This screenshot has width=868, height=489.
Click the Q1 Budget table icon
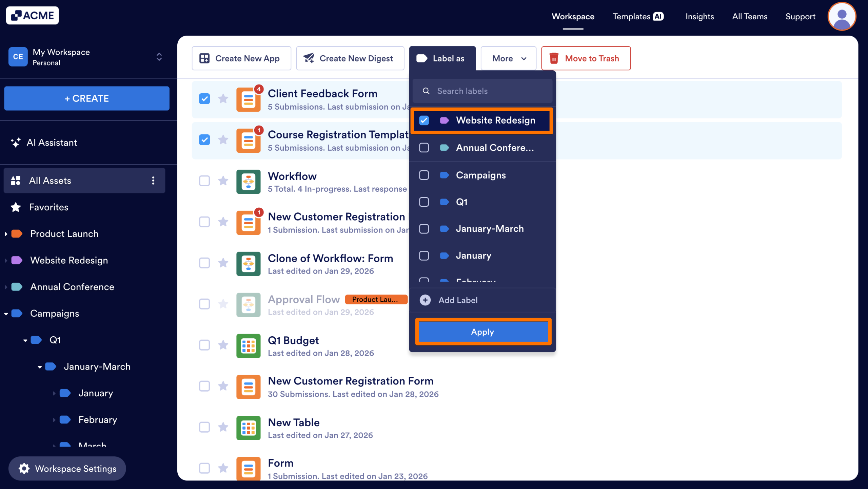(x=248, y=346)
